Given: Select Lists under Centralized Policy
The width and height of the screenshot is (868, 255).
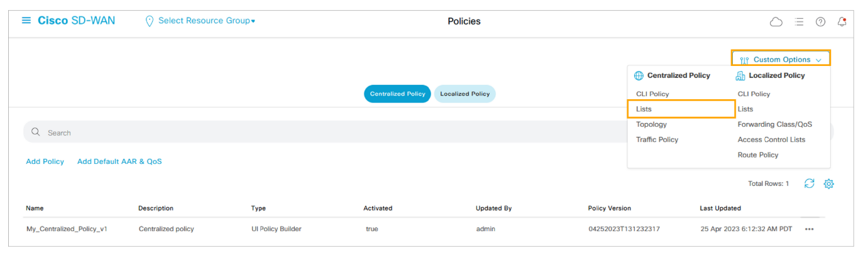Looking at the screenshot, I should pos(644,109).
